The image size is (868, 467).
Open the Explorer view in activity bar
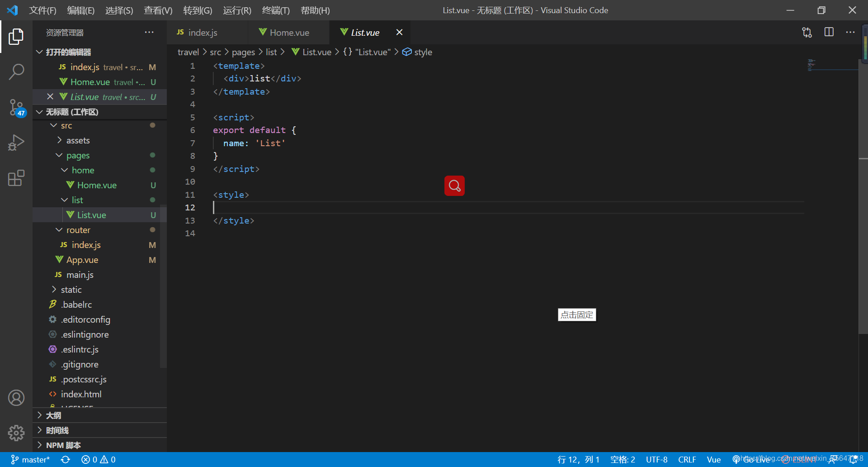coord(16,37)
